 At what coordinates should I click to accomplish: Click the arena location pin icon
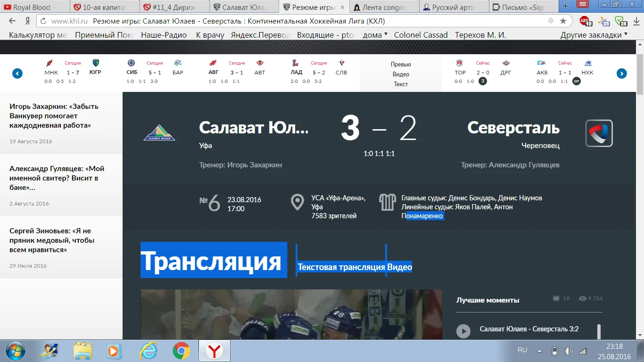click(x=297, y=202)
